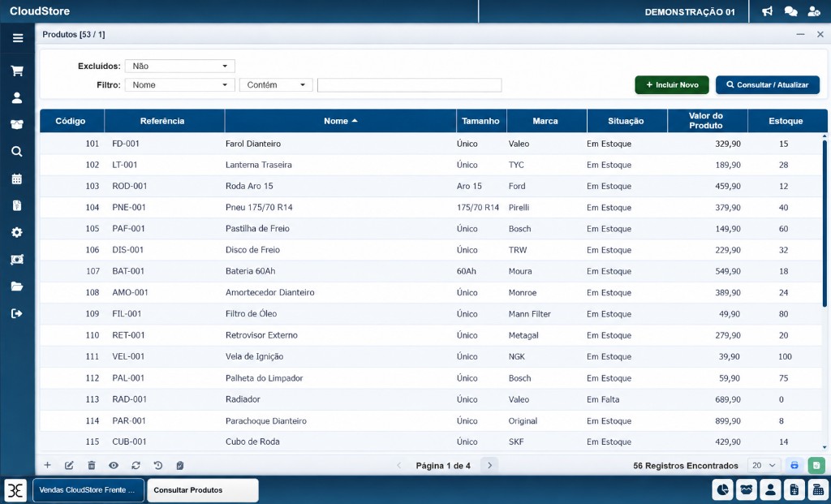Delete record with the trash icon
This screenshot has height=504, width=831.
[x=91, y=465]
